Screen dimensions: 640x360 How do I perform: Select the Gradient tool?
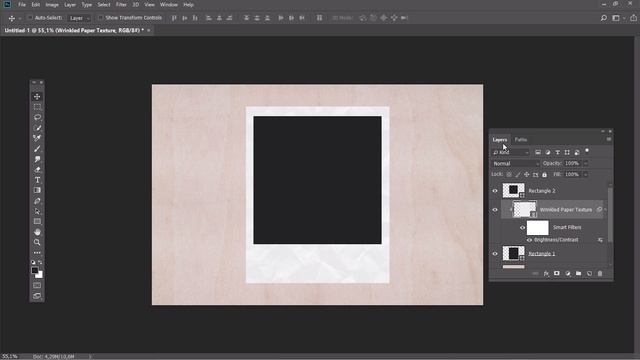tap(37, 190)
